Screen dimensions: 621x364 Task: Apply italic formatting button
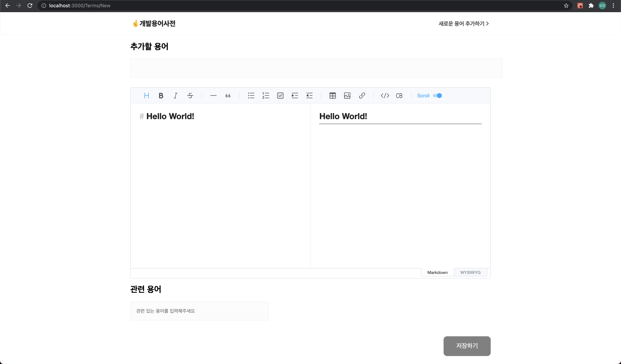pos(176,96)
